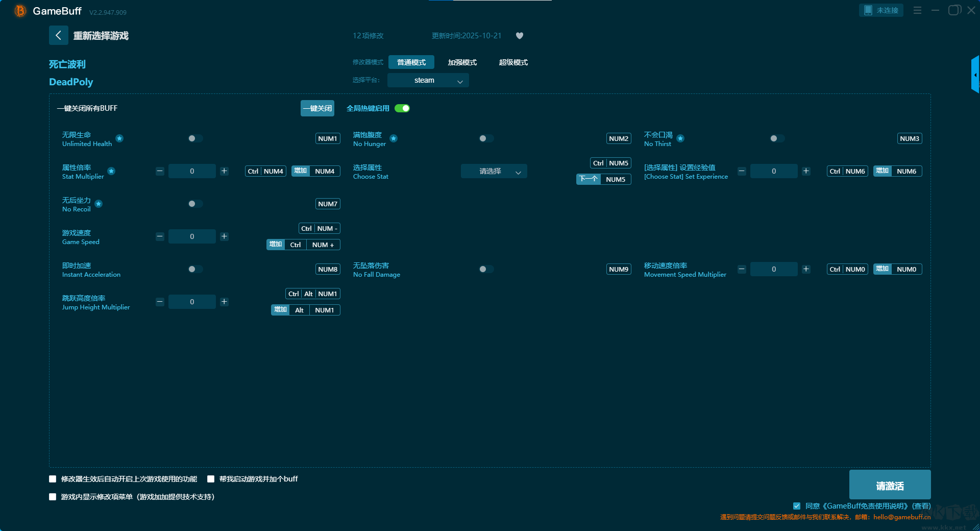The height and width of the screenshot is (531, 980).
Task: Click the back arrow to reselect game
Action: click(x=58, y=35)
